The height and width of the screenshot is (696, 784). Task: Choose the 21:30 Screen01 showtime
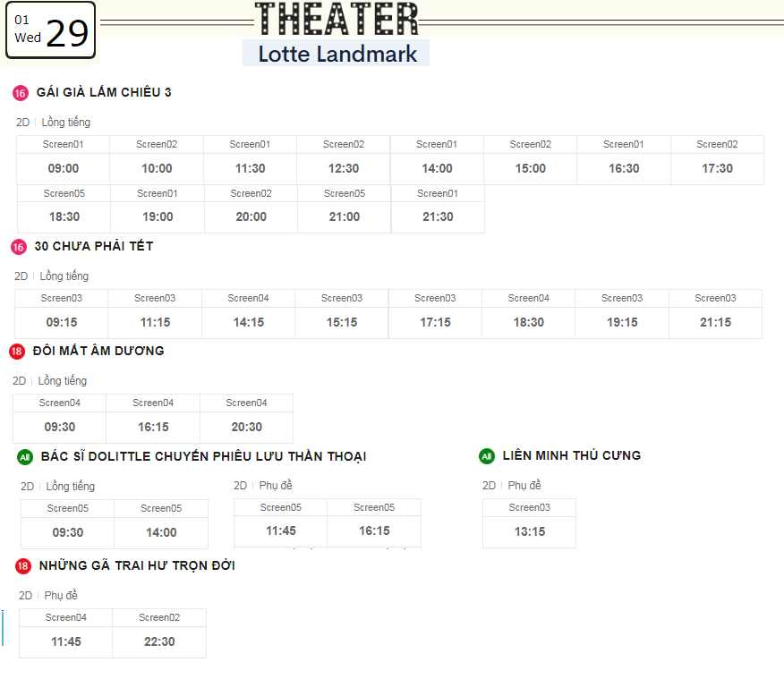coord(438,208)
